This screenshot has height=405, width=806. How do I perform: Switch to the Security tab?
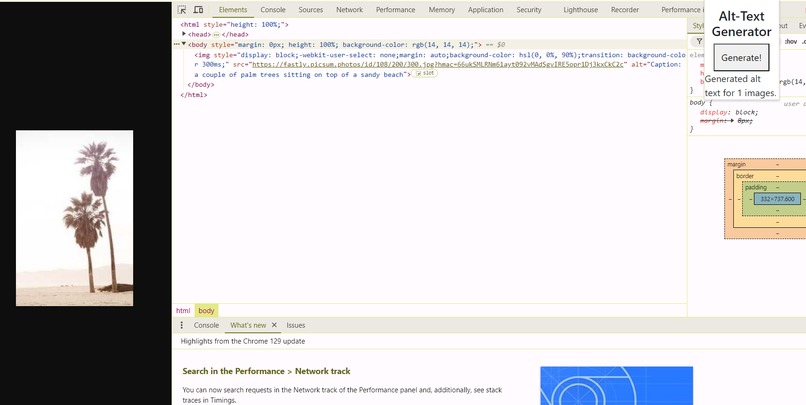click(x=529, y=10)
